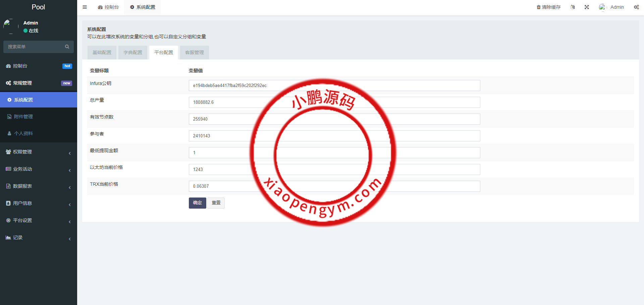Open 附件管理 in the sidebar
The image size is (644, 305).
(23, 117)
